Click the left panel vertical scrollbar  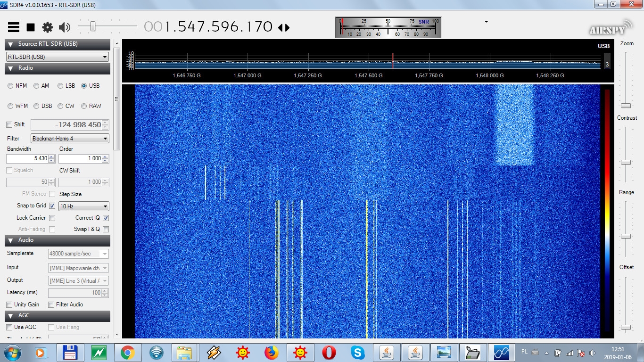[117, 189]
